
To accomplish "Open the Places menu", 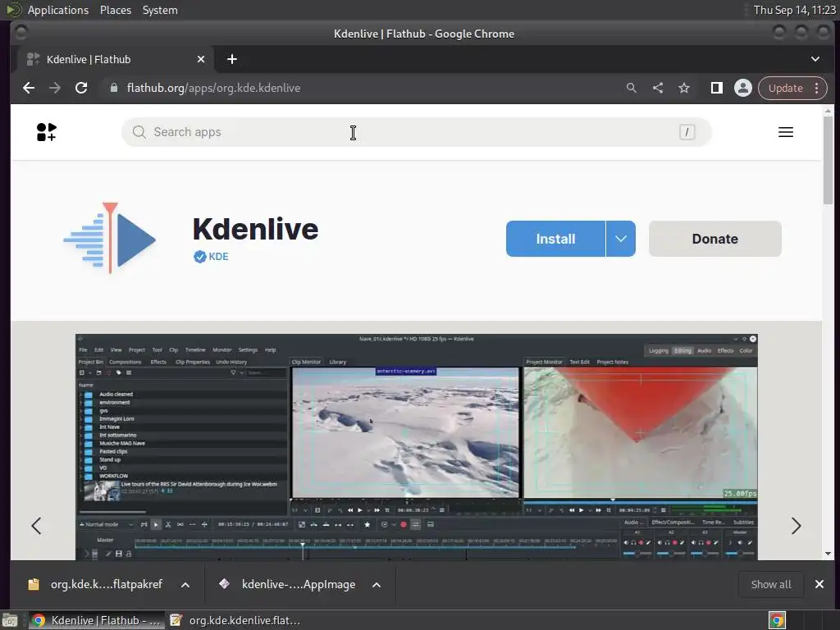I will point(116,10).
